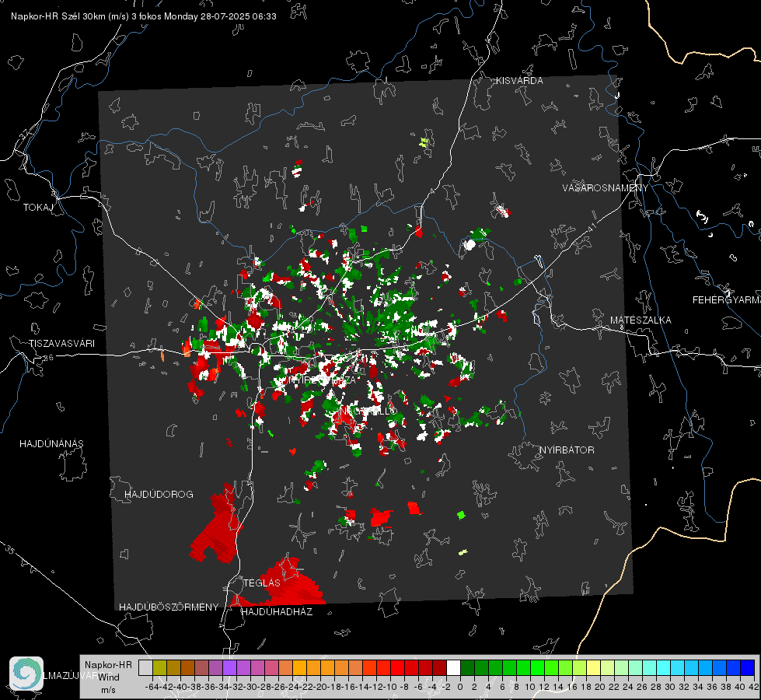The width and height of the screenshot is (761, 700).
Task: Click the '10' value on the scale
Action: click(529, 687)
